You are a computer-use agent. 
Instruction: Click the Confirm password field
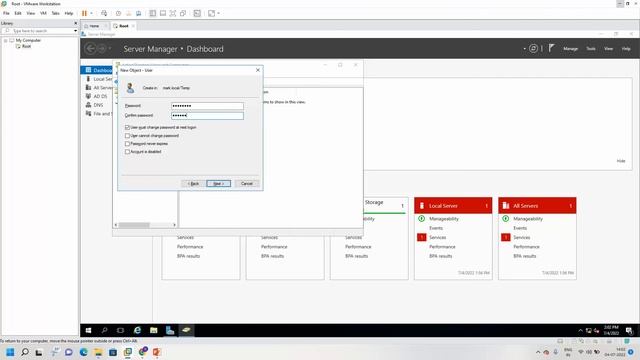(x=207, y=116)
